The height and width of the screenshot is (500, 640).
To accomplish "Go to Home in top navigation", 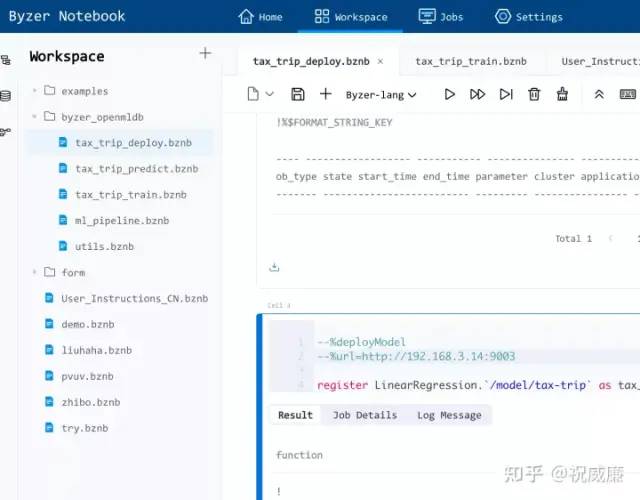I will [x=260, y=17].
